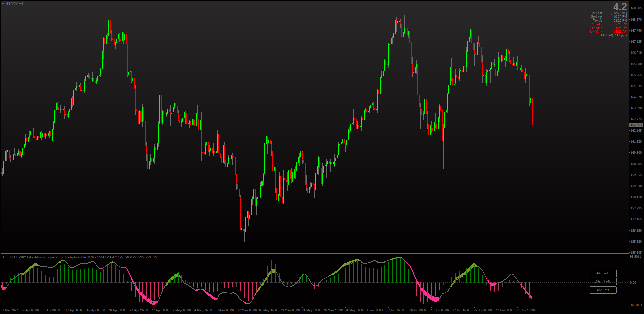Click the indicator scale value -87.1823
Viewport: 644px width, 314px height.
coord(636,305)
